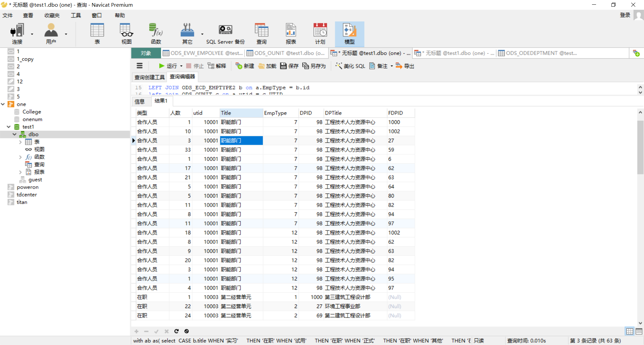This screenshot has height=345, width=644.
Task: Select poweron connection in tree
Action: pyautogui.click(x=27, y=187)
